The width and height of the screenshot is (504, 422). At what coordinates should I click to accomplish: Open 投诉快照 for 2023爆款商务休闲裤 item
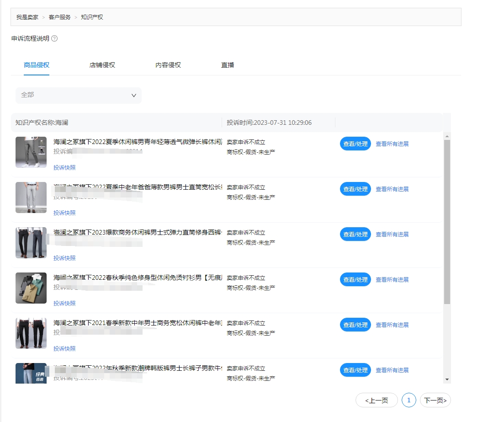tap(64, 258)
